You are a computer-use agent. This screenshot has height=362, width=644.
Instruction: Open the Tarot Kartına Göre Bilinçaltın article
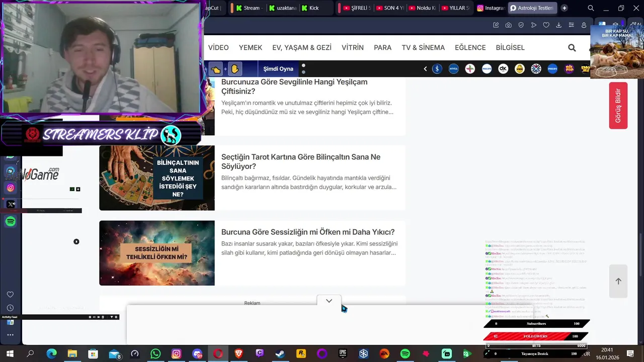(x=301, y=161)
